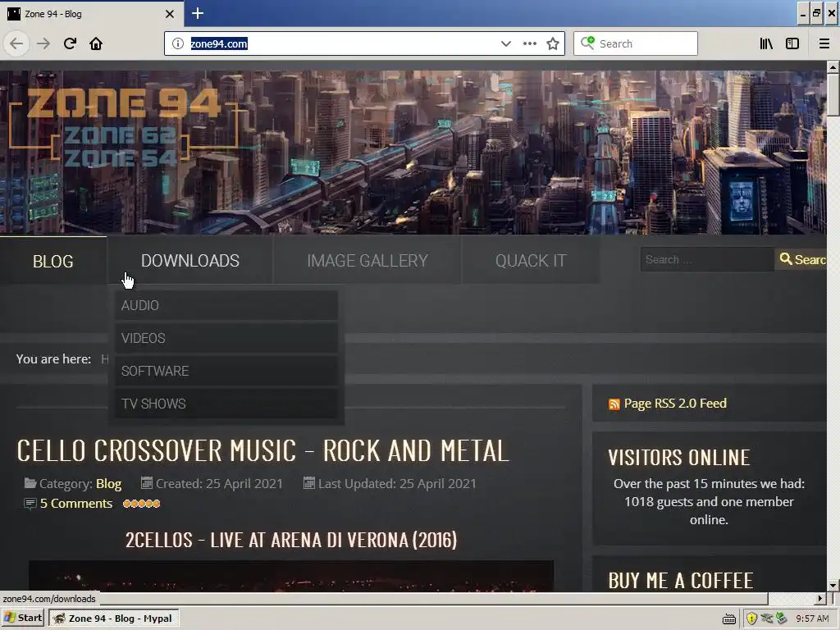The height and width of the screenshot is (630, 840).
Task: Open the Blog category link
Action: coord(109,484)
